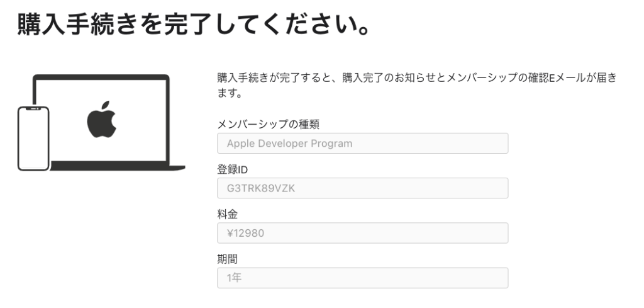Click the 登録ID field showing G3TRK89VZK
Image resolution: width=644 pixels, height=308 pixels.
(362, 188)
